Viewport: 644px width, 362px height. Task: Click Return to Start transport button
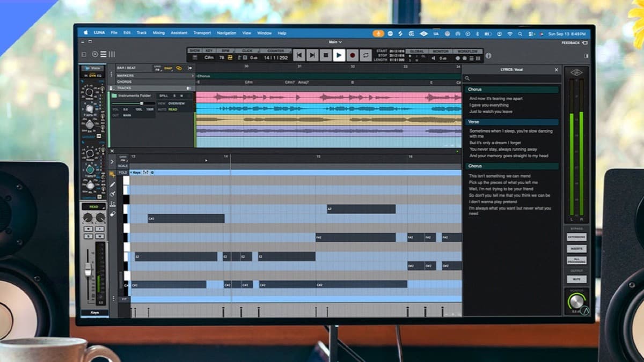click(x=299, y=55)
